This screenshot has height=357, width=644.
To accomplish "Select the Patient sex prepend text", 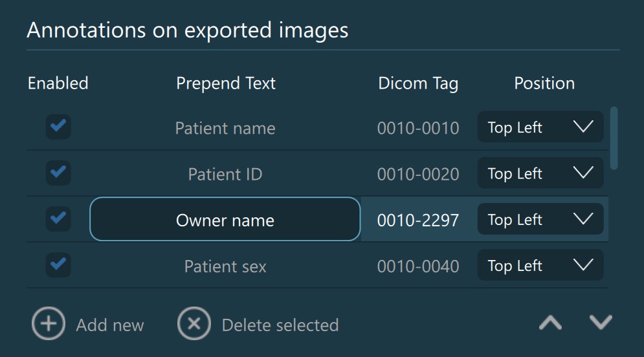I will 225,266.
